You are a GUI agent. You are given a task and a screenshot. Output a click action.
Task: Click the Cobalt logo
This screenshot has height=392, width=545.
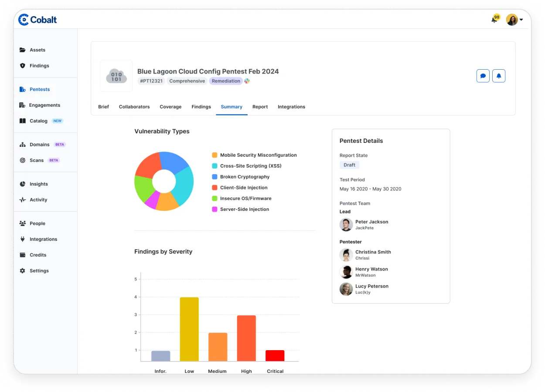(37, 20)
